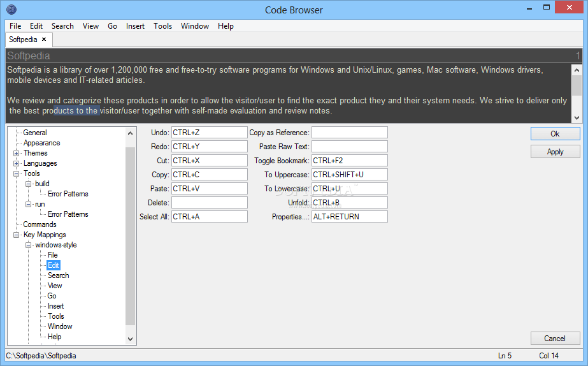Select View under windows-style key mappings

[55, 286]
